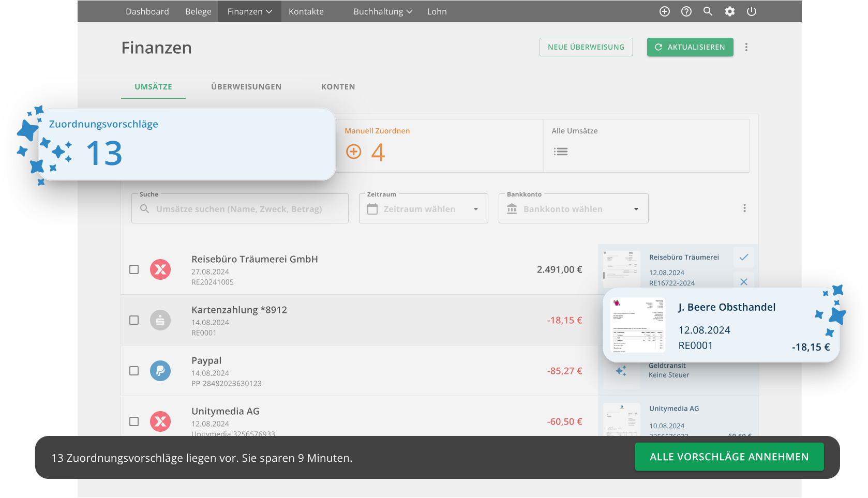The width and height of the screenshot is (868, 498).
Task: Click the sparkle icon beside Geldtransit
Action: pos(621,371)
